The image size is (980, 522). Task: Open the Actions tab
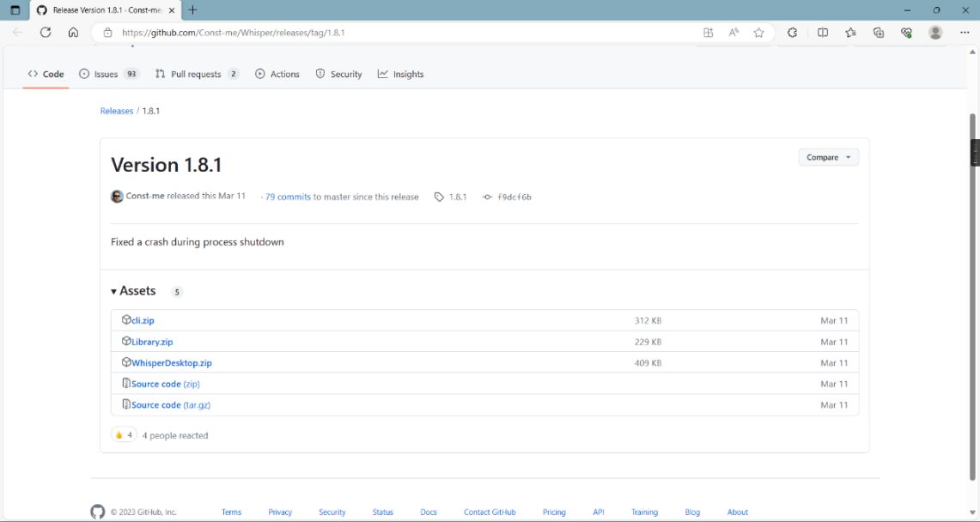tap(277, 74)
